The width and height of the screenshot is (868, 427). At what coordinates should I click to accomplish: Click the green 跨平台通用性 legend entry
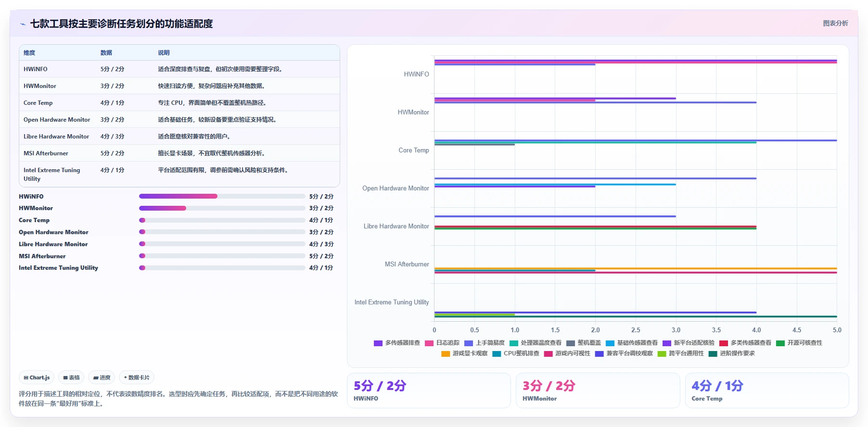[x=681, y=353]
